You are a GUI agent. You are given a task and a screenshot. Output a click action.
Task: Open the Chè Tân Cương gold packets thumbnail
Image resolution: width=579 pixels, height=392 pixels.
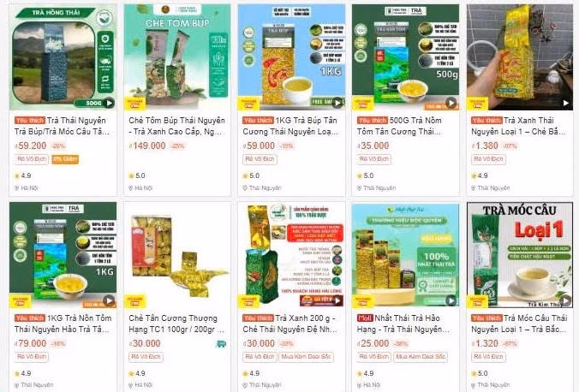pyautogui.click(x=177, y=255)
